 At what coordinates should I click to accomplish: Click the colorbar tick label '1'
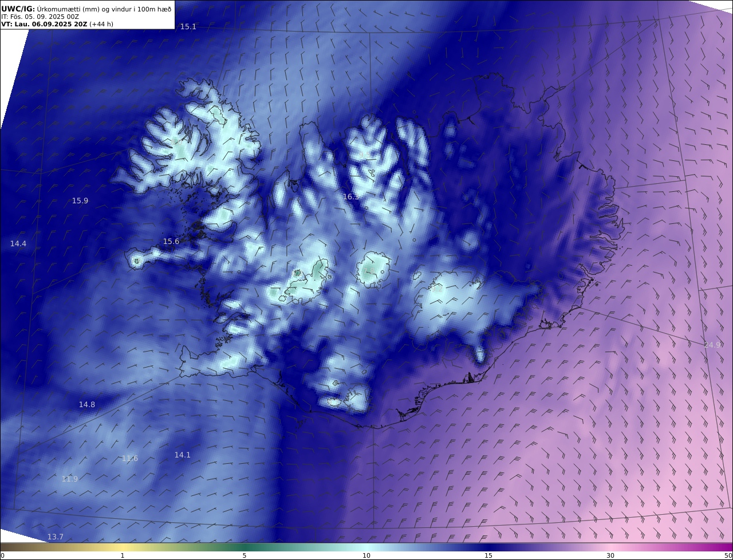coord(123,555)
